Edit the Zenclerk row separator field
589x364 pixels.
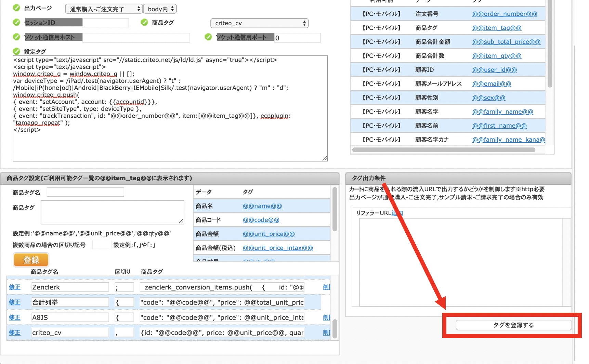tap(124, 287)
